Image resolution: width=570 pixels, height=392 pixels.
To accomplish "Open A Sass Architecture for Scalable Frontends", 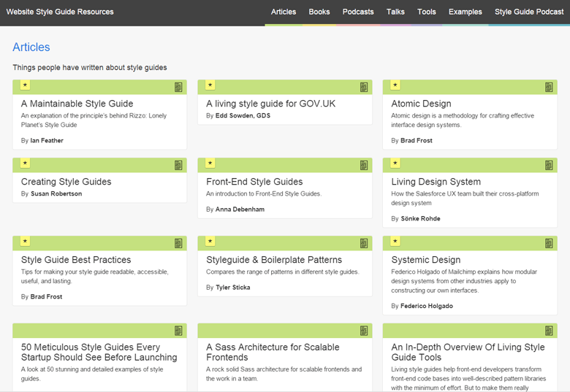I will [273, 352].
